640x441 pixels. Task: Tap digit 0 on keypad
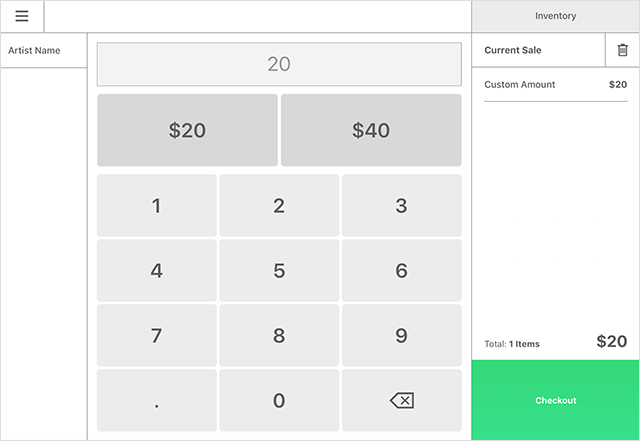pyautogui.click(x=279, y=401)
